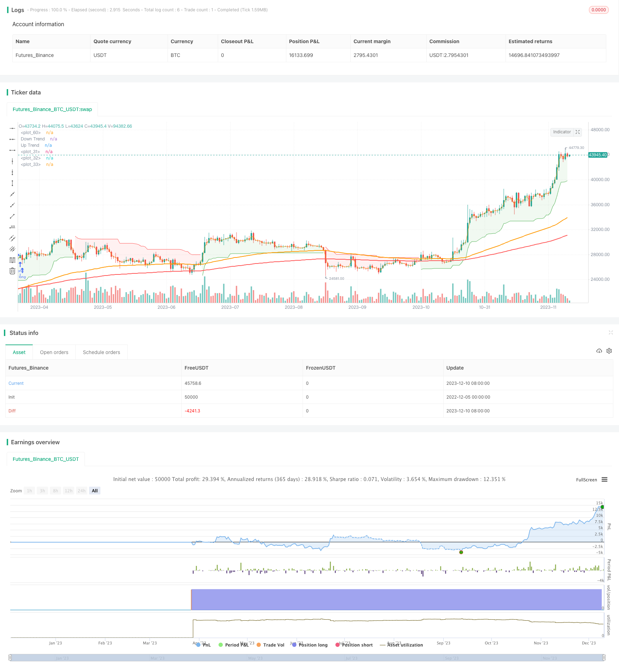Select the vertical ray line drawing tool
This screenshot has width=619, height=672.
click(x=12, y=172)
